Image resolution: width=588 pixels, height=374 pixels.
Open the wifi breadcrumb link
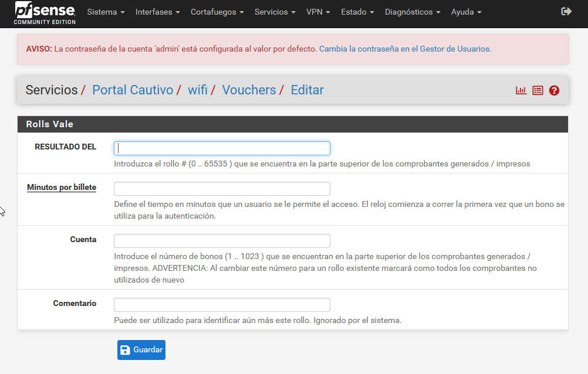point(198,90)
